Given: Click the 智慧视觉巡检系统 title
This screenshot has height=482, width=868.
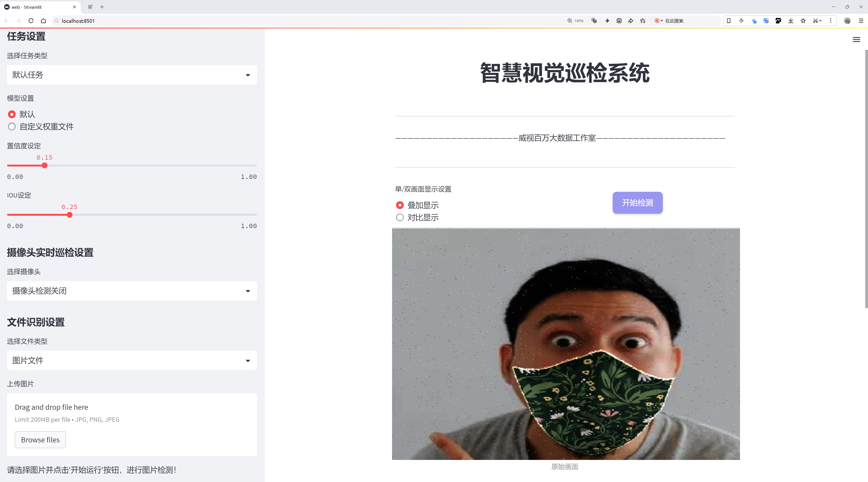Looking at the screenshot, I should 565,73.
